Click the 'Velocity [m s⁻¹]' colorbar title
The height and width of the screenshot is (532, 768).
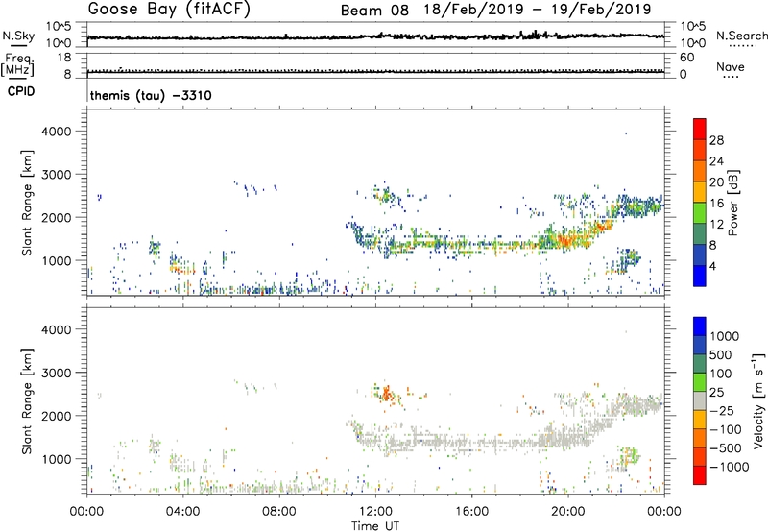(x=758, y=400)
